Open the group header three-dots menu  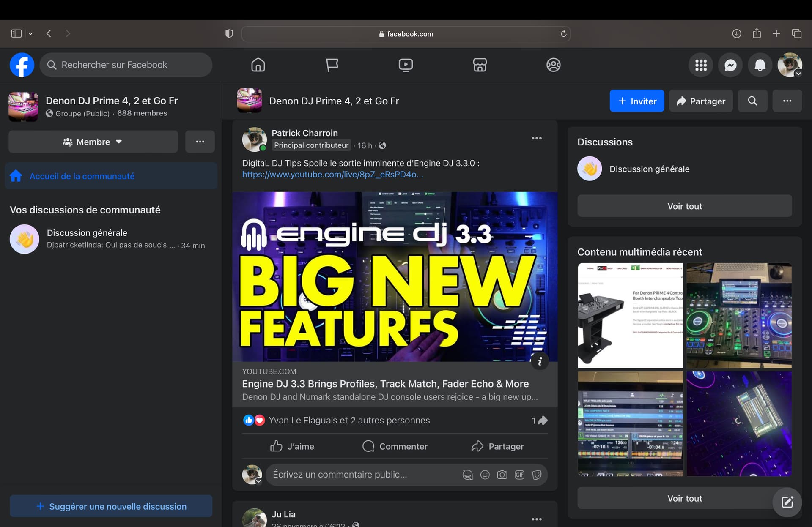click(787, 101)
